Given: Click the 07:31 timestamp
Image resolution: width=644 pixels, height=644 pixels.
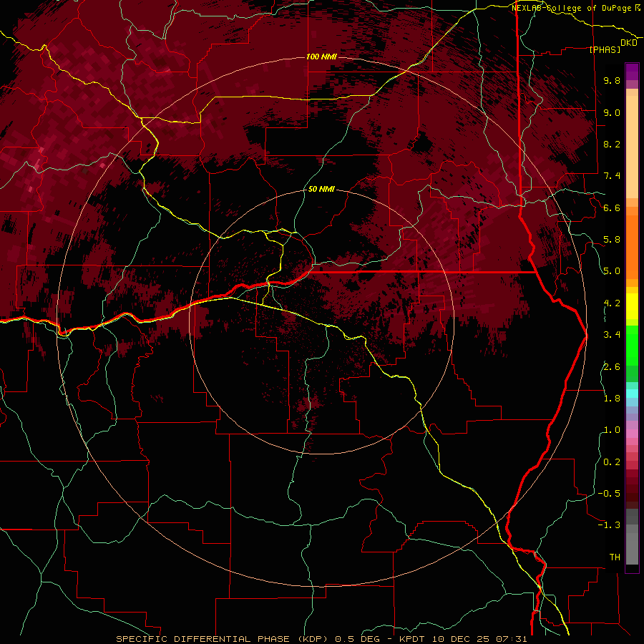Looking at the screenshot, I should (512, 639).
